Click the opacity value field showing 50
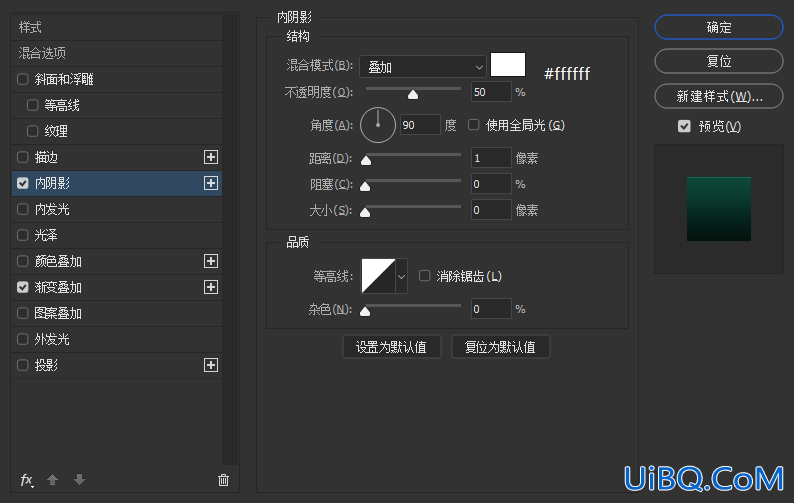794x503 pixels. pyautogui.click(x=491, y=92)
